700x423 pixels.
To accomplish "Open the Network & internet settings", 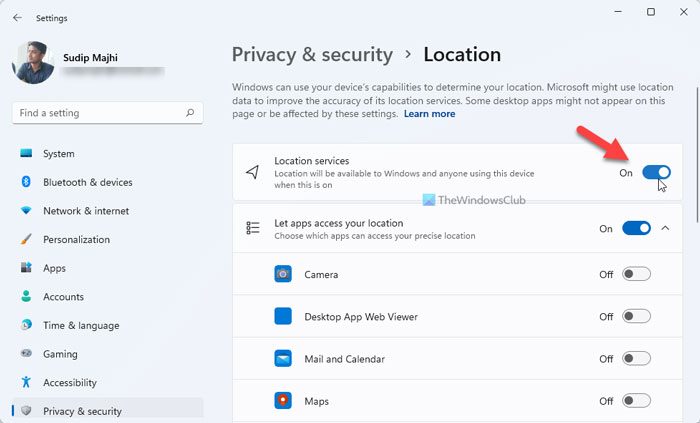I will click(x=85, y=211).
